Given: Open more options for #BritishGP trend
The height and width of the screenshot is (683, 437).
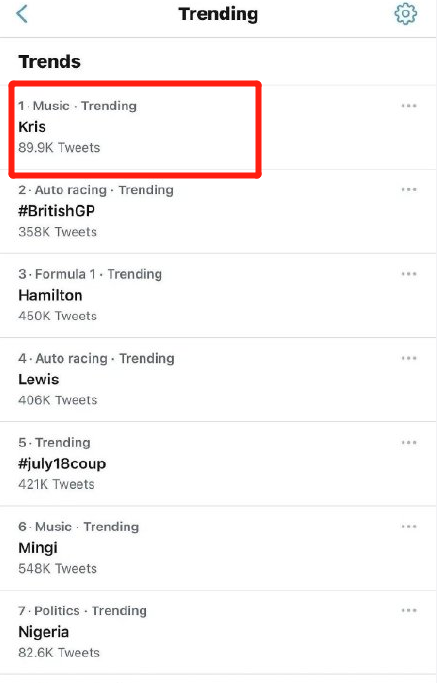Looking at the screenshot, I should [x=409, y=189].
